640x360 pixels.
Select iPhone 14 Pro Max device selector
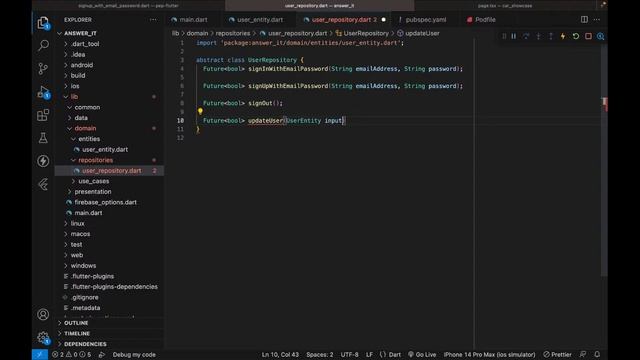[x=489, y=354]
